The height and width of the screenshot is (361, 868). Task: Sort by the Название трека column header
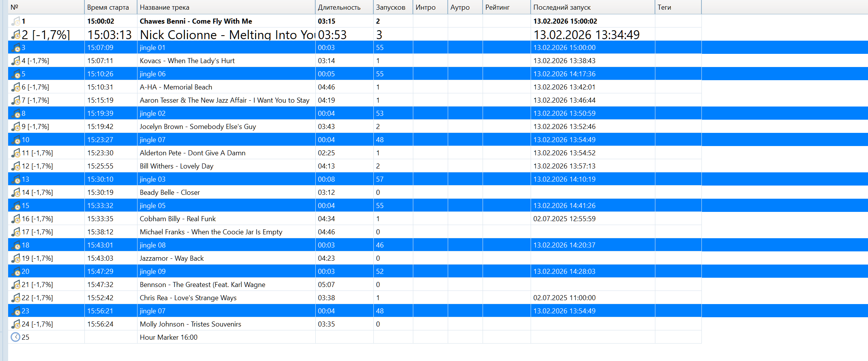(x=165, y=7)
